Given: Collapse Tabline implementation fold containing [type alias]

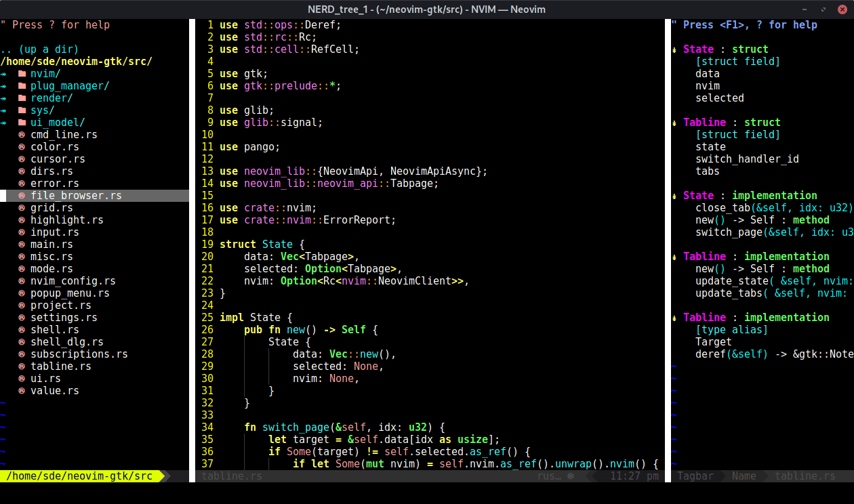Looking at the screenshot, I should (674, 318).
